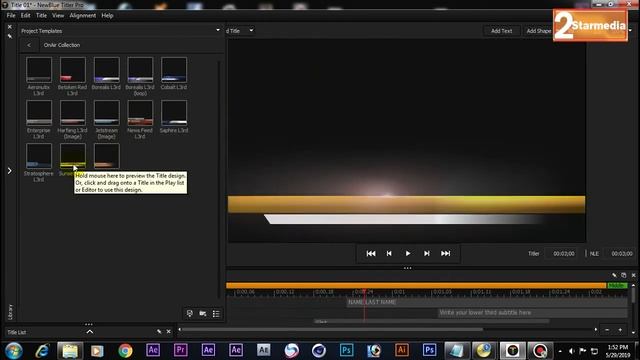Expand the Title List panel chevron
640x360 pixels.
pyautogui.click(x=90, y=332)
